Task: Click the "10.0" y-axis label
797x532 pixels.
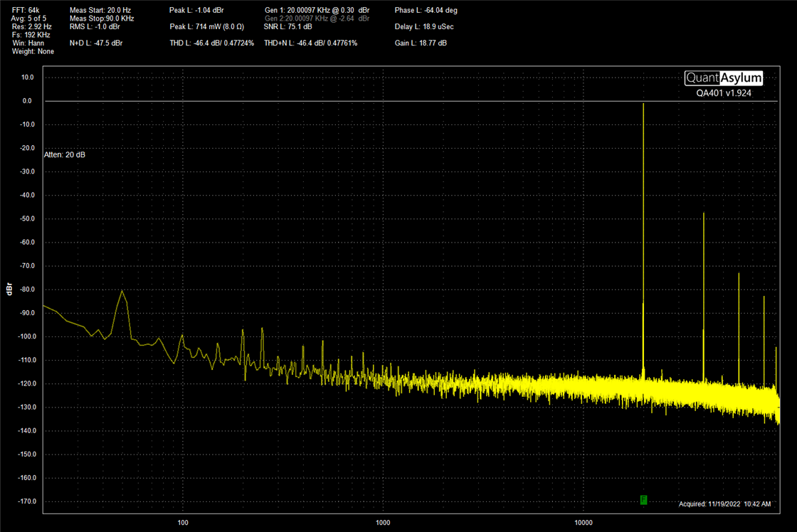Action: [28, 78]
